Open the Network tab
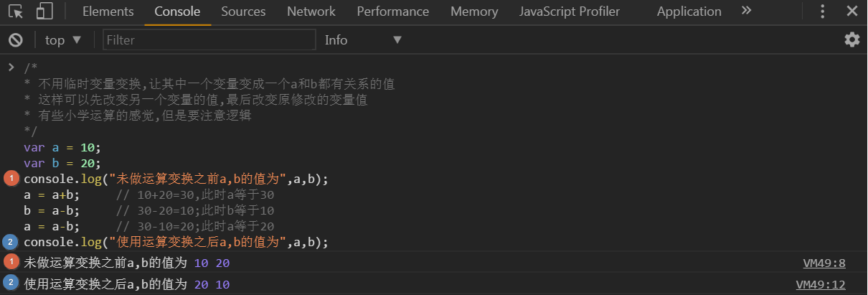Image resolution: width=868 pixels, height=295 pixels. 311,11
